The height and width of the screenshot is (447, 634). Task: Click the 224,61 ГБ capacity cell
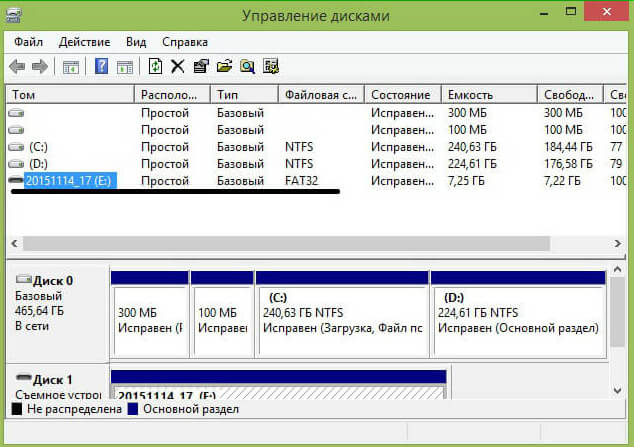click(472, 164)
